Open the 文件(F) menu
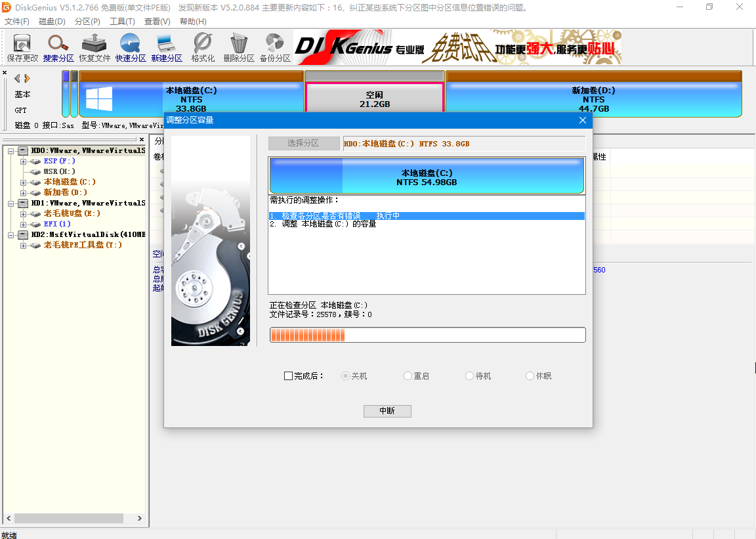 17,22
